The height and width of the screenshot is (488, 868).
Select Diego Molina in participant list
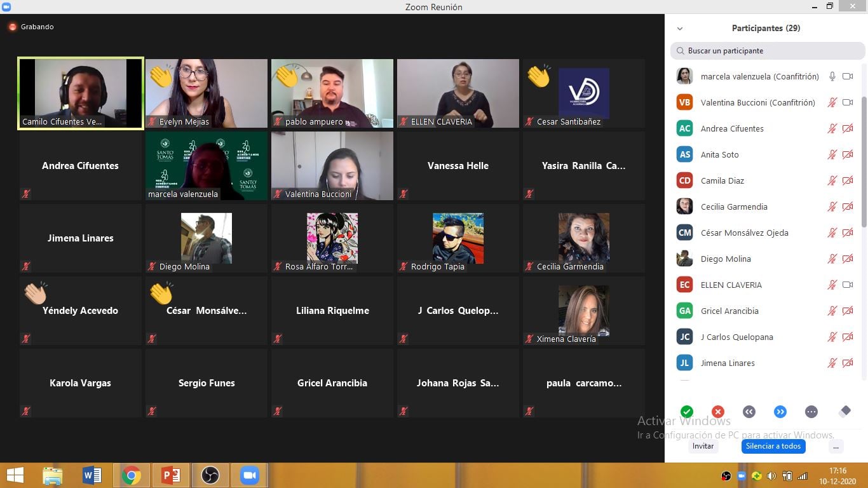click(x=726, y=259)
